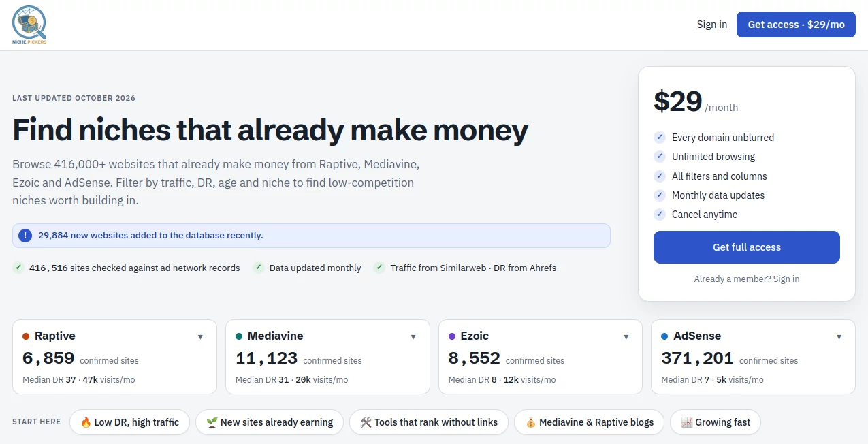Image resolution: width=868 pixels, height=444 pixels.
Task: Click the green Mediavine color dot
Action: click(239, 336)
